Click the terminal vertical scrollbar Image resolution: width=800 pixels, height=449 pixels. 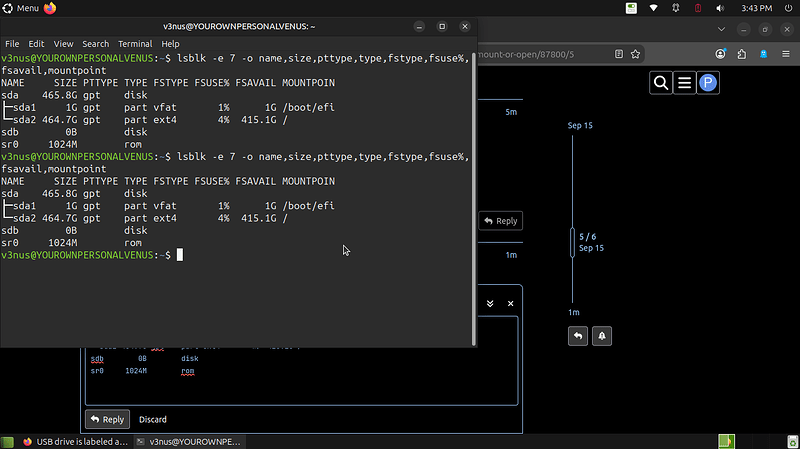pos(473,199)
